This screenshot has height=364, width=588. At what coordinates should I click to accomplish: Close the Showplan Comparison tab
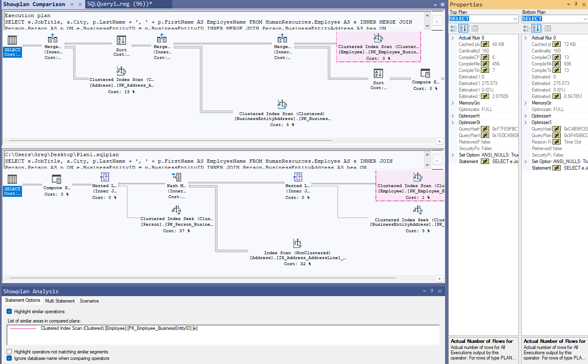pos(80,4)
